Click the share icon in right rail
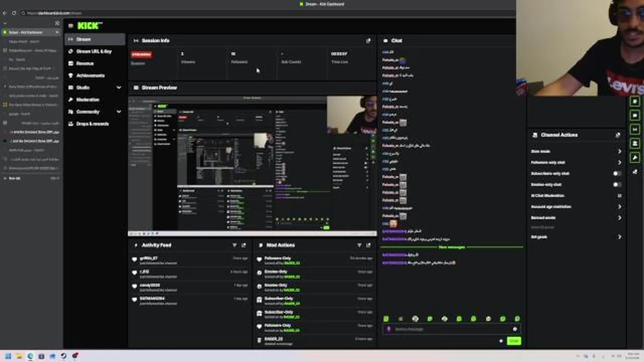 [635, 172]
